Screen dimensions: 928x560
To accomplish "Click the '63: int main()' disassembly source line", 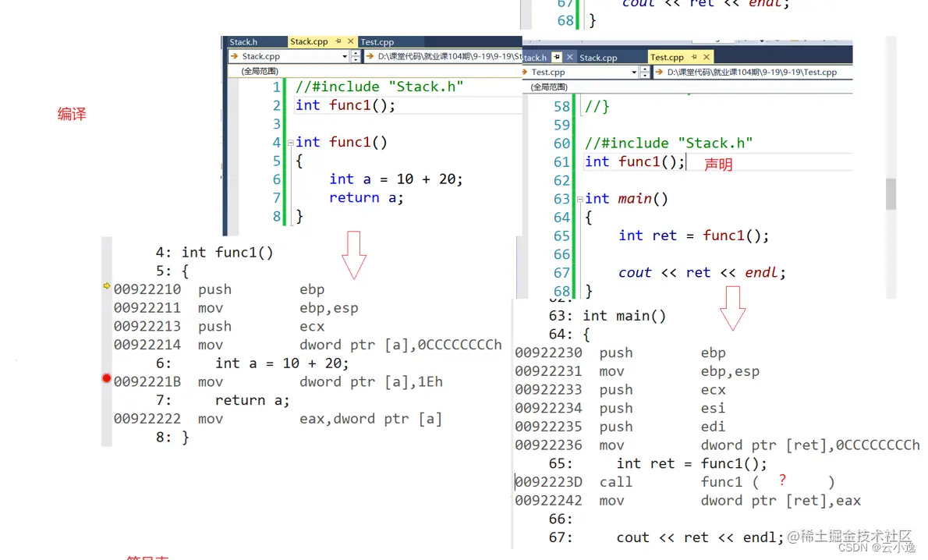I will tap(607, 316).
